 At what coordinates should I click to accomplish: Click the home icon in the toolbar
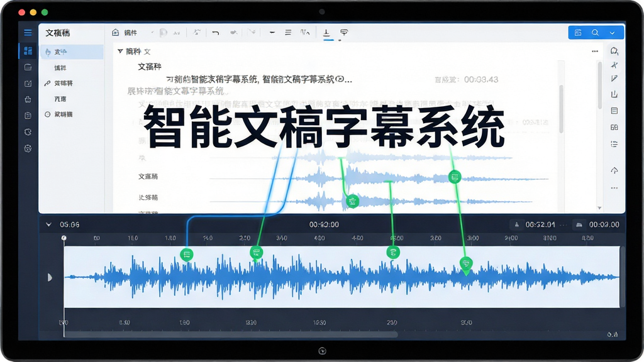tap(116, 33)
